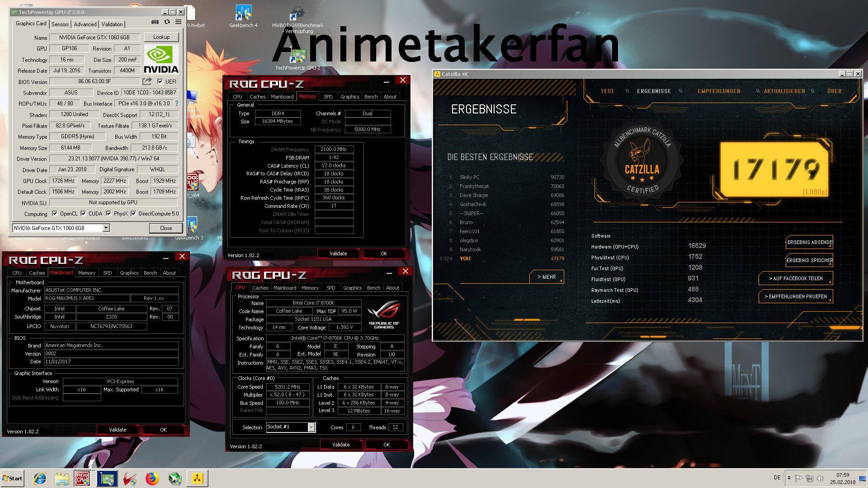Screen dimensions: 868x488
Task: Open Geekbench 4 desktop shortcut
Action: point(243,16)
